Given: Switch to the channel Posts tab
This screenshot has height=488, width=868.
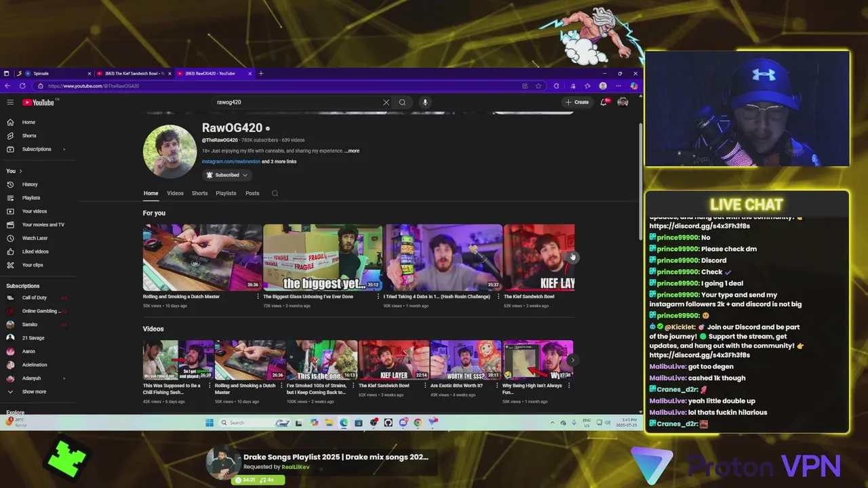Looking at the screenshot, I should (x=252, y=193).
